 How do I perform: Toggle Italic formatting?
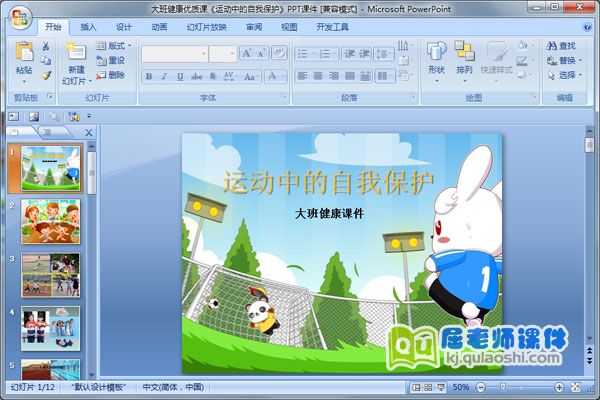point(163,76)
